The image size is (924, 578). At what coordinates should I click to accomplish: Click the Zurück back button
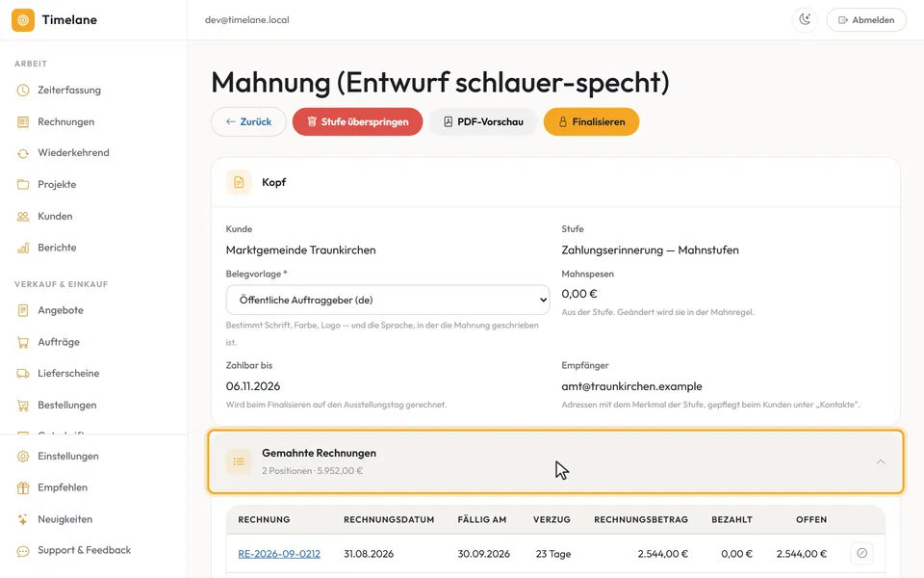pyautogui.click(x=248, y=122)
